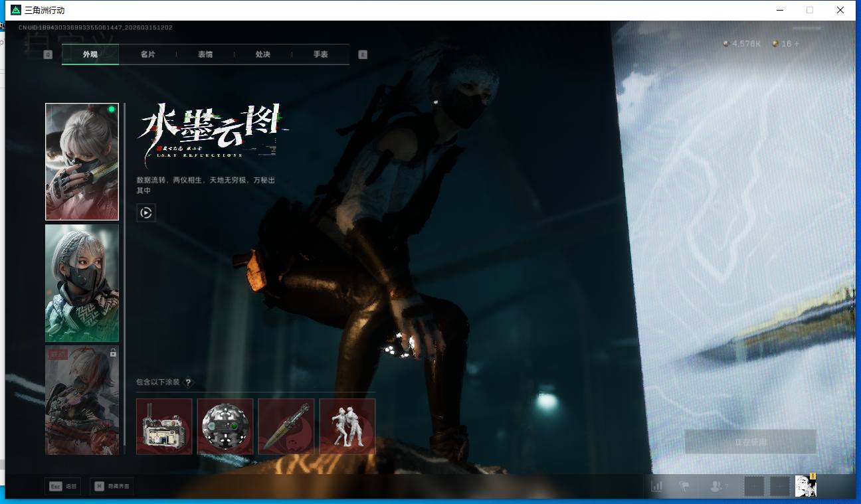The width and height of the screenshot is (861, 504).
Task: Open the 手表 tab
Action: (321, 54)
